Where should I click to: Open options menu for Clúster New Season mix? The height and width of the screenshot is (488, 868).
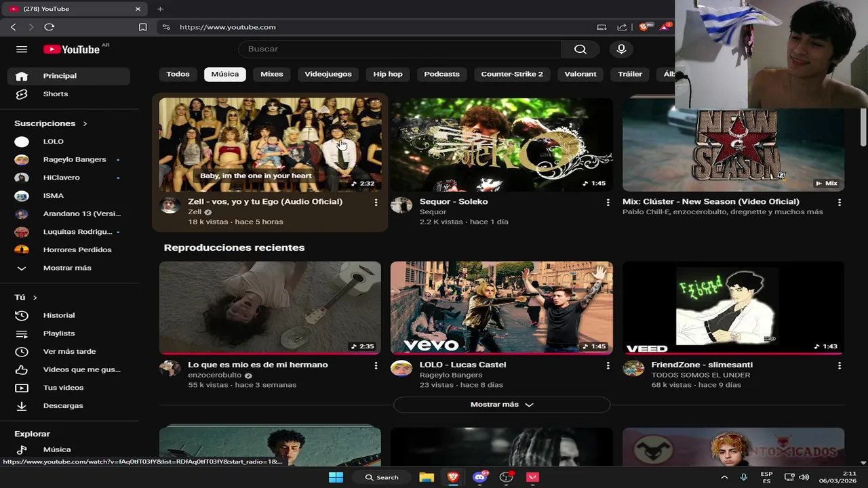tap(840, 202)
